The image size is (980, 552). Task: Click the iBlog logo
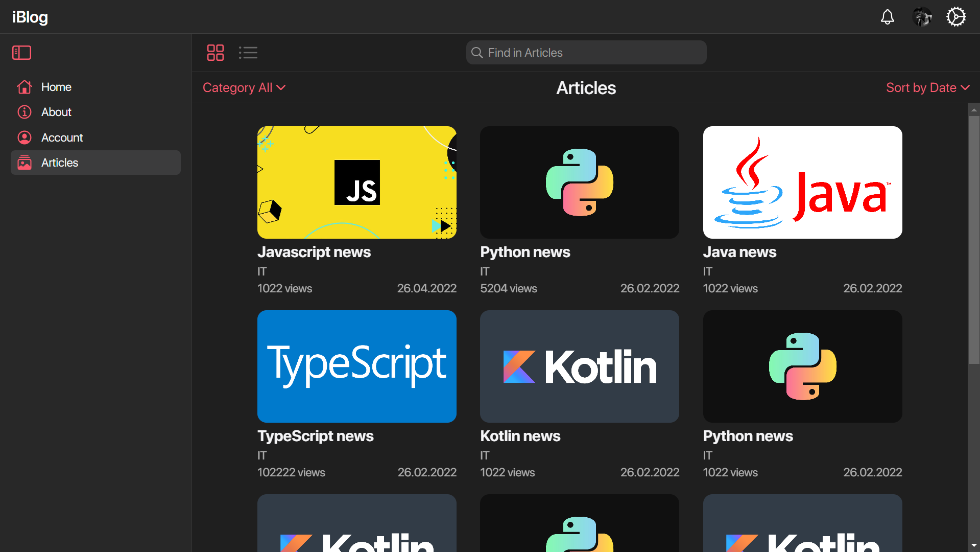click(30, 17)
